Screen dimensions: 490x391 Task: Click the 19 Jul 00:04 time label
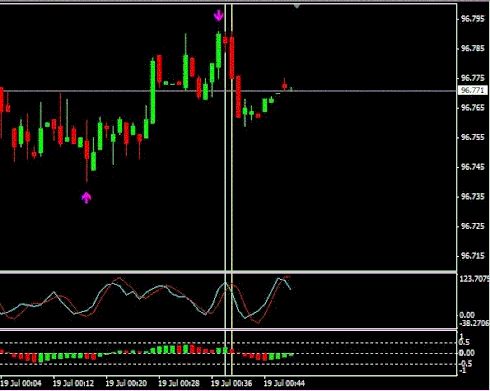click(x=21, y=383)
